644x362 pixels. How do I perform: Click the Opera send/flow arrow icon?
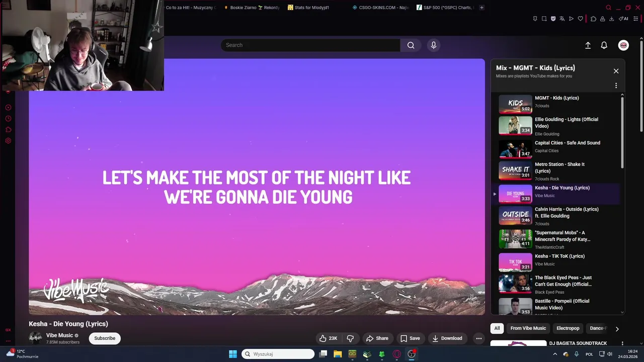tap(571, 19)
